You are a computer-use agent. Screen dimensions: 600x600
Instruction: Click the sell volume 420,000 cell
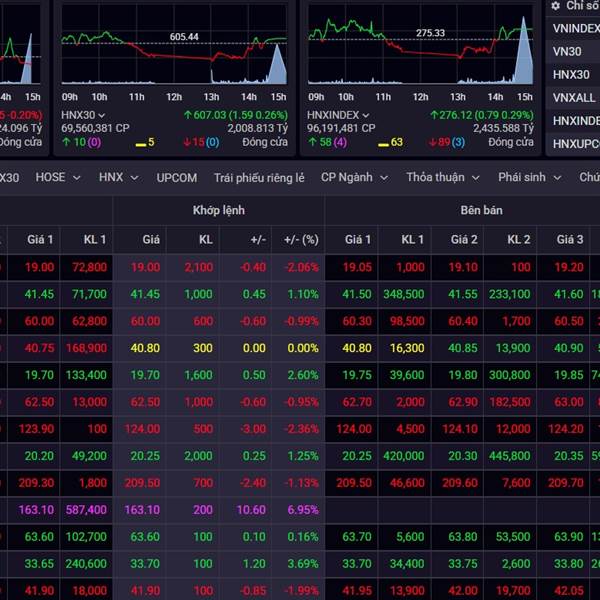(404, 456)
